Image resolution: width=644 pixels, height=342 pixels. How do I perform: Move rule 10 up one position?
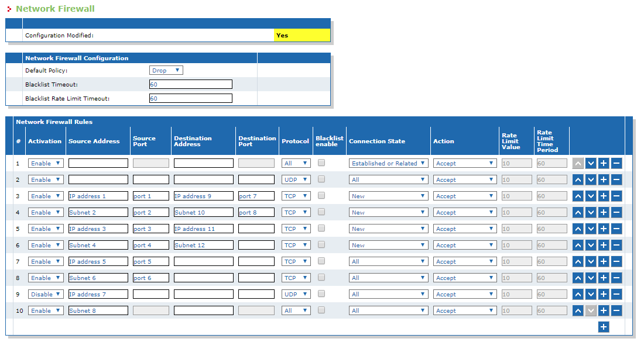coord(578,310)
